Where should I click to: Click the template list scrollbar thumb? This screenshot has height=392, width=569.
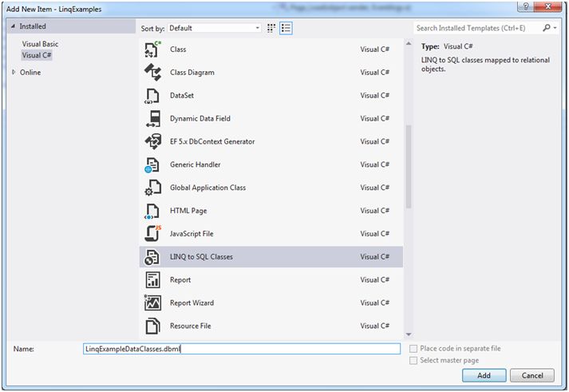[409, 167]
